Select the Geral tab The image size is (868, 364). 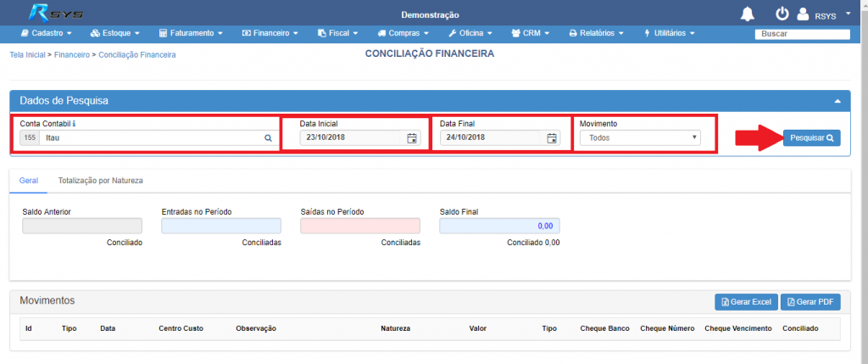coord(29,181)
